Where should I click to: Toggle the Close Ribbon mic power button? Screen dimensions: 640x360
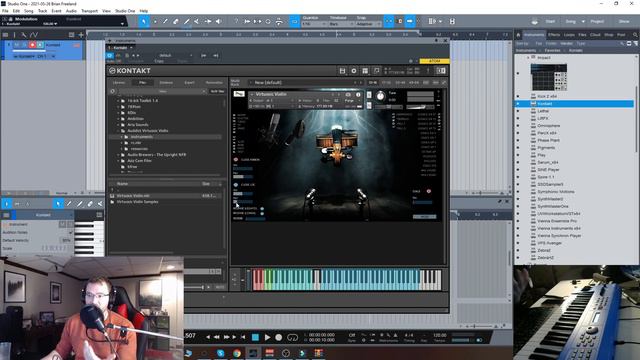[236, 160]
